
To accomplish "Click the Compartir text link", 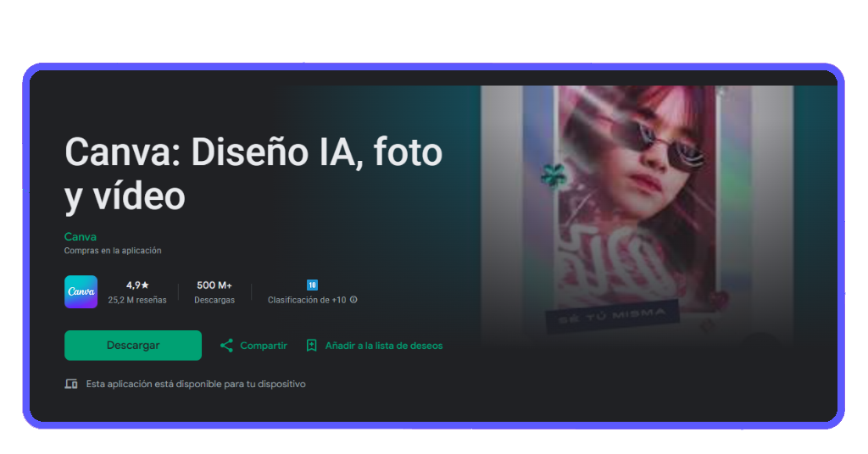I will pos(264,346).
